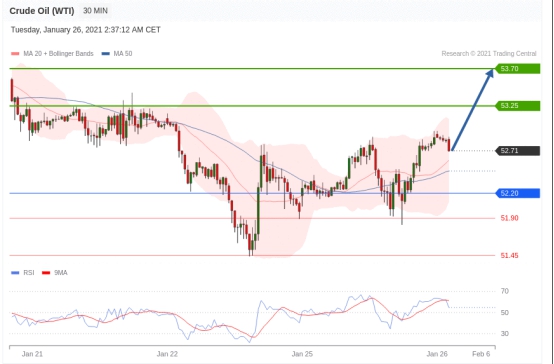The height and width of the screenshot is (364, 554).
Task: Click the pink MA 20 legend swatch
Action: (15, 54)
